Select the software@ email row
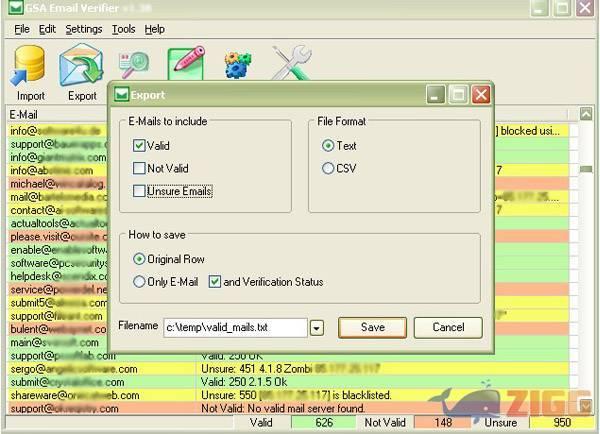The height and width of the screenshot is (434, 600). point(57,263)
